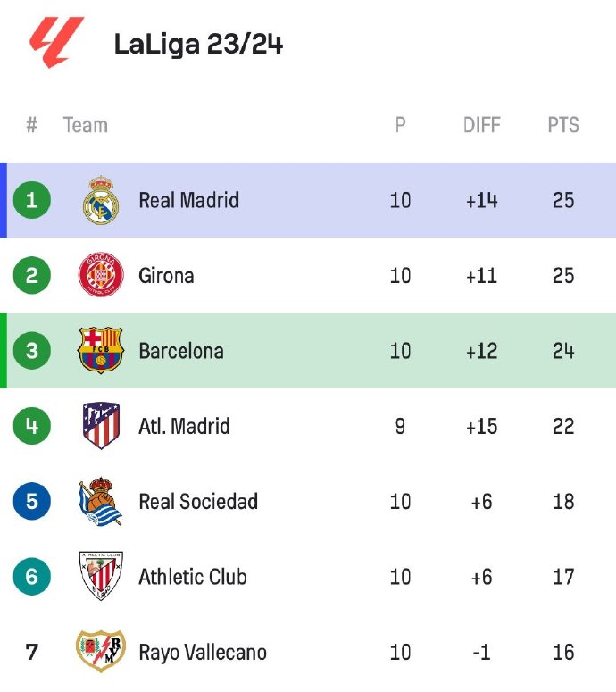Click the LaLiga logo icon
Image resolution: width=616 pixels, height=692 pixels.
coord(56,42)
